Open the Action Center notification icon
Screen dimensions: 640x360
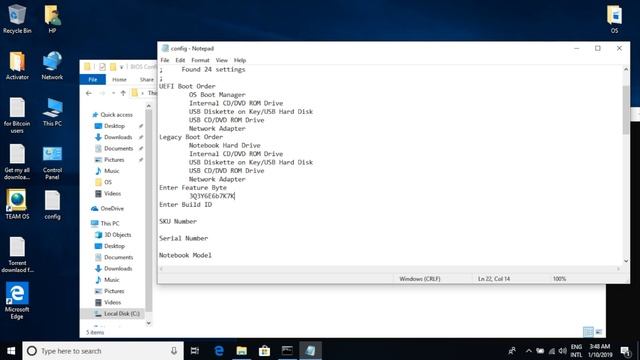pos(625,351)
